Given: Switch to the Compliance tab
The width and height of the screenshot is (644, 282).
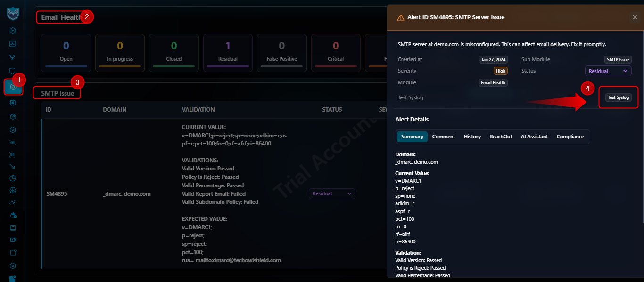Looking at the screenshot, I should click(570, 137).
